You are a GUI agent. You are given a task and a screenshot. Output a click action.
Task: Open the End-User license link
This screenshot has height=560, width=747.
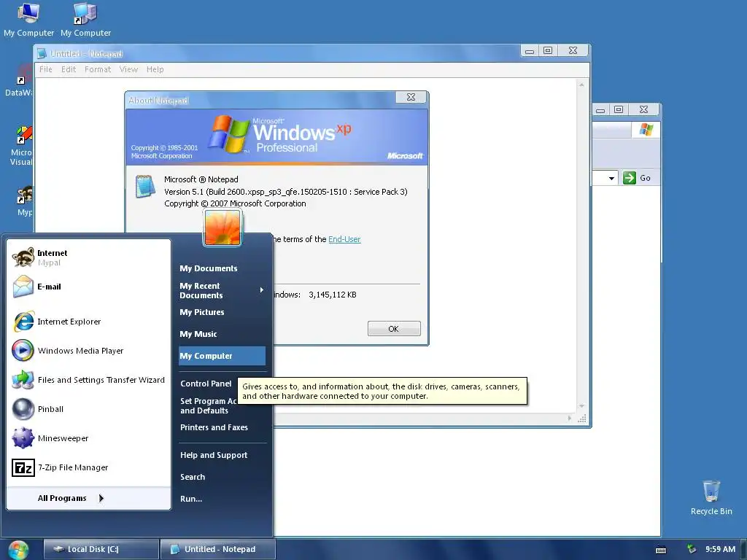pos(344,239)
